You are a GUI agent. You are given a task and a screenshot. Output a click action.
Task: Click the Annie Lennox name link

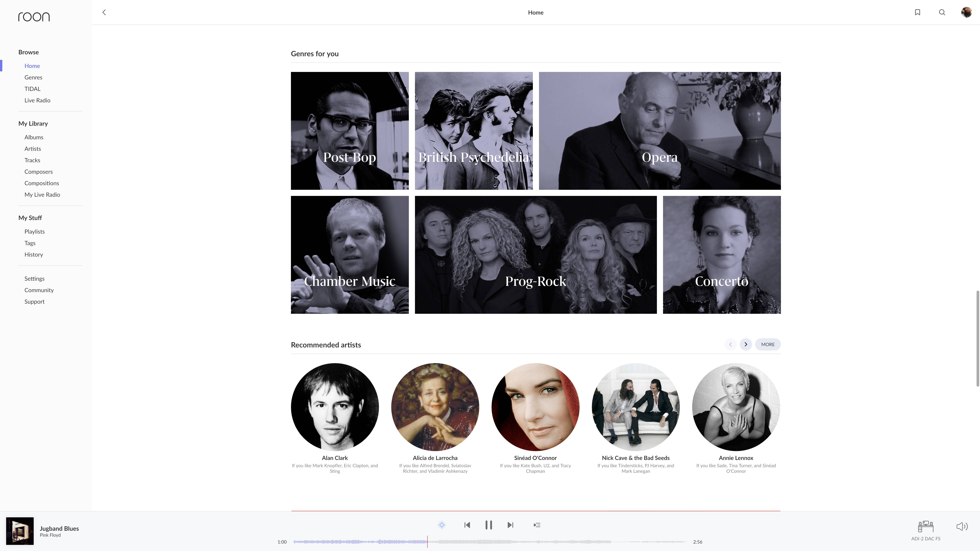736,458
